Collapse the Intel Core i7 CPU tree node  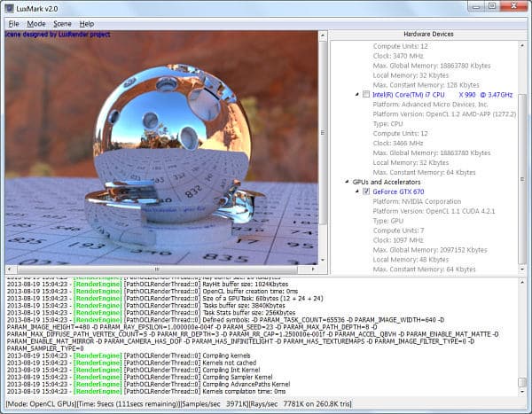(357, 94)
